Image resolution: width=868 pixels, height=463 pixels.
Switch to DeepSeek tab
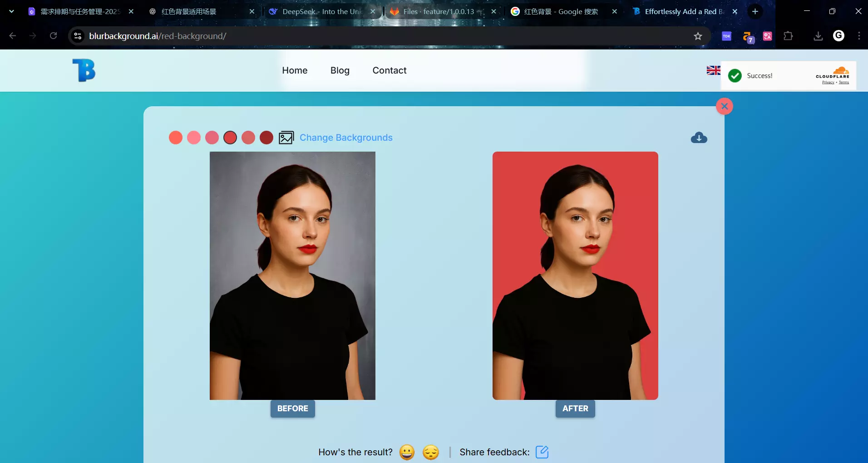tap(322, 11)
